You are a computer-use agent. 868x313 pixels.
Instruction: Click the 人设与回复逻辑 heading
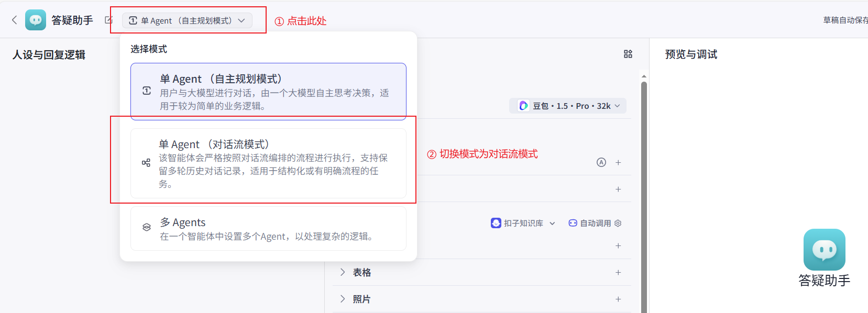(x=49, y=54)
